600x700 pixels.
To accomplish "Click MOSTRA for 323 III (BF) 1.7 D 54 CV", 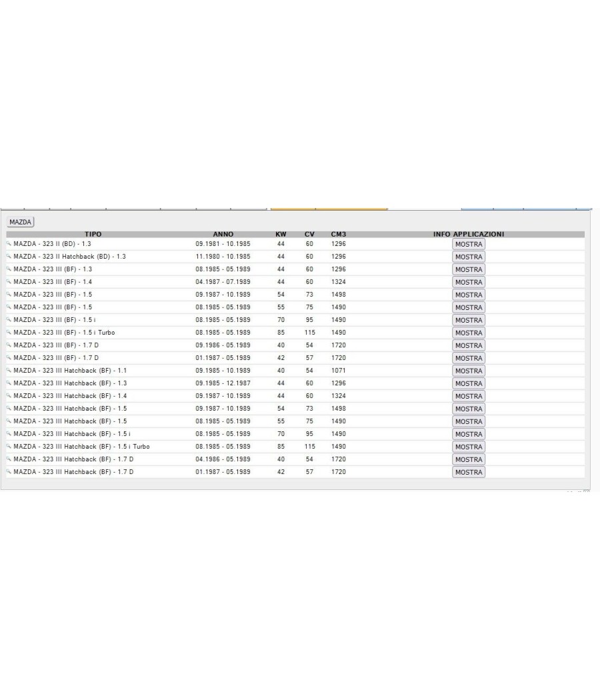I will point(469,345).
